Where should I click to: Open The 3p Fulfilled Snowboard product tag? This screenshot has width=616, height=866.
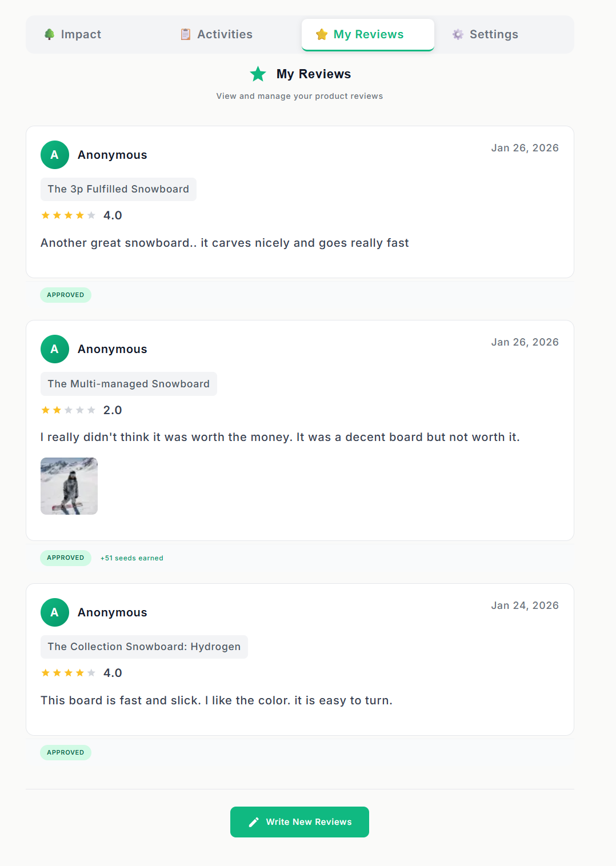click(x=118, y=189)
